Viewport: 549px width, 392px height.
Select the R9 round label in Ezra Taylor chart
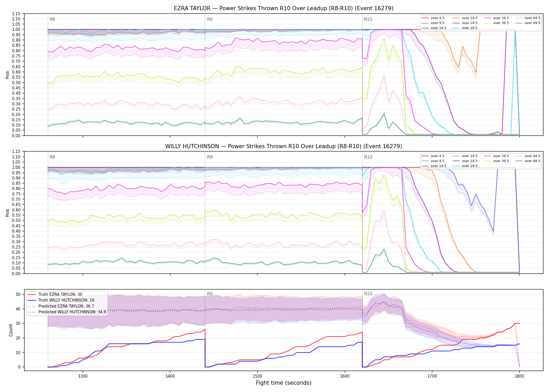[x=210, y=19]
